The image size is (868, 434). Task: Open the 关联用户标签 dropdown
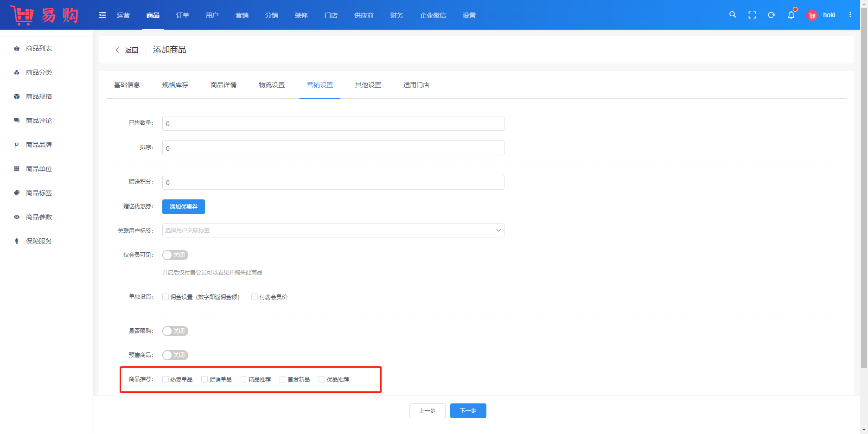click(333, 230)
